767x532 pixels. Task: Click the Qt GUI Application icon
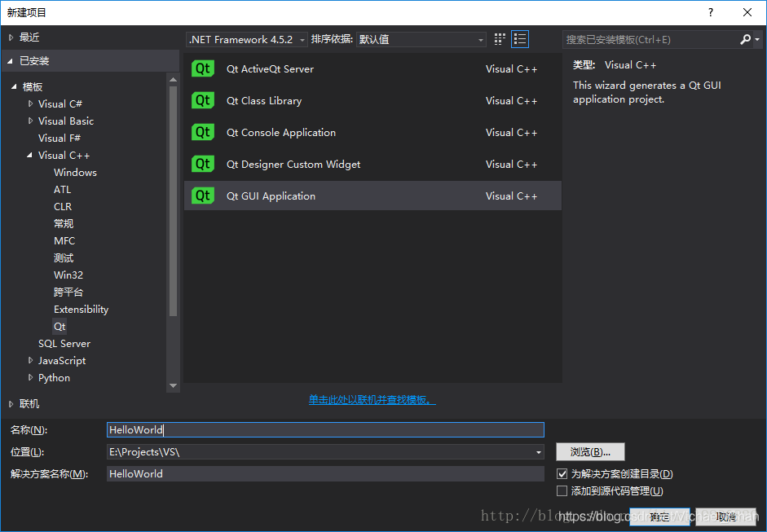click(x=203, y=196)
